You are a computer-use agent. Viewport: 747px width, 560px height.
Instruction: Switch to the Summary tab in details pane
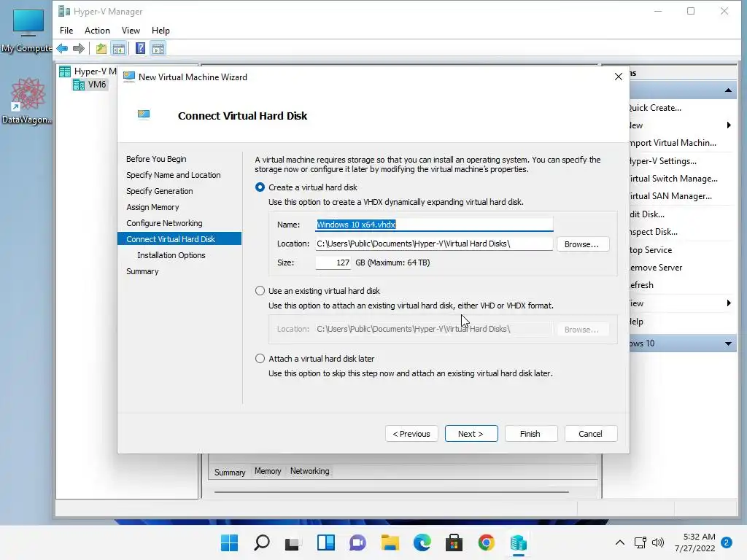[230, 472]
